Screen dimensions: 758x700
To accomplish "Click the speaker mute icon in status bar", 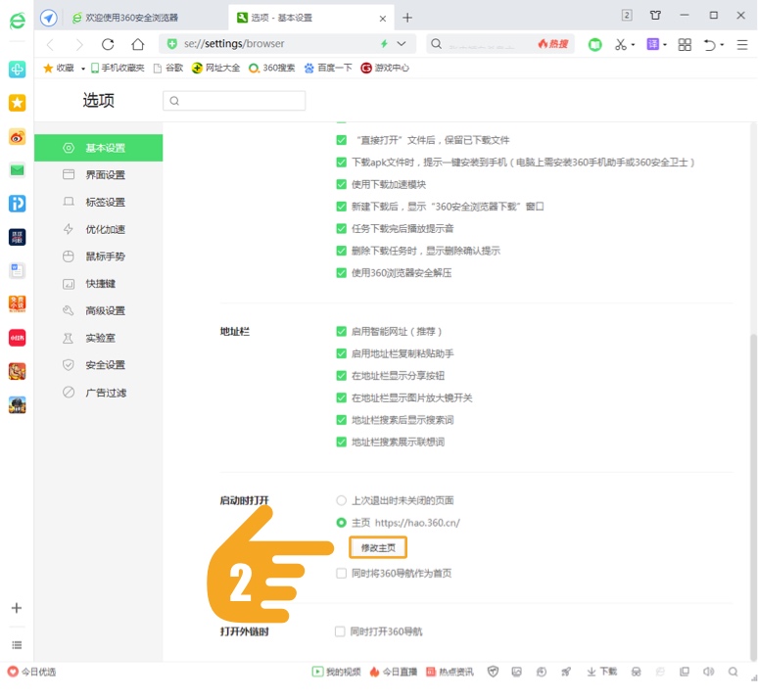I will tap(709, 672).
